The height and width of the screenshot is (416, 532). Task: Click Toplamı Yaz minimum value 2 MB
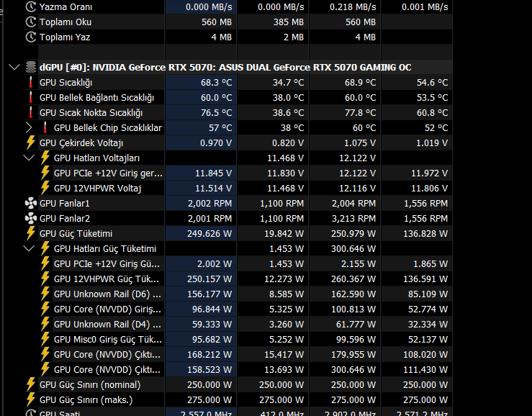[x=294, y=37]
